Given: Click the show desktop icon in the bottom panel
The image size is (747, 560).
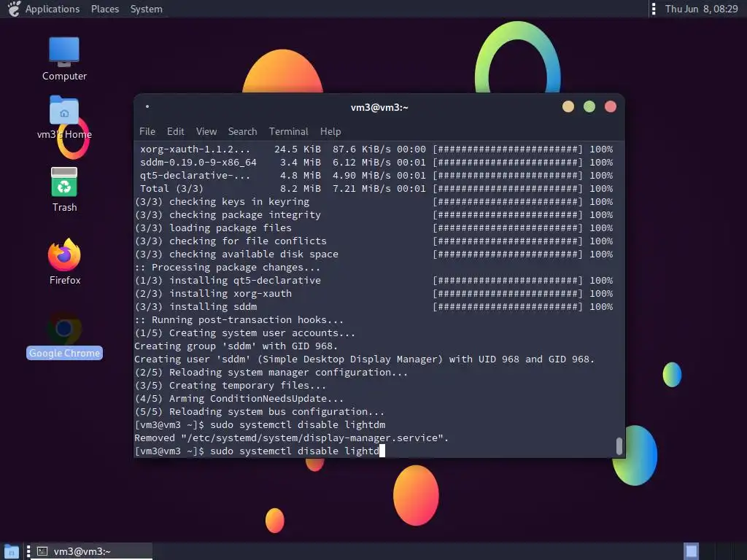Looking at the screenshot, I should pos(11,551).
